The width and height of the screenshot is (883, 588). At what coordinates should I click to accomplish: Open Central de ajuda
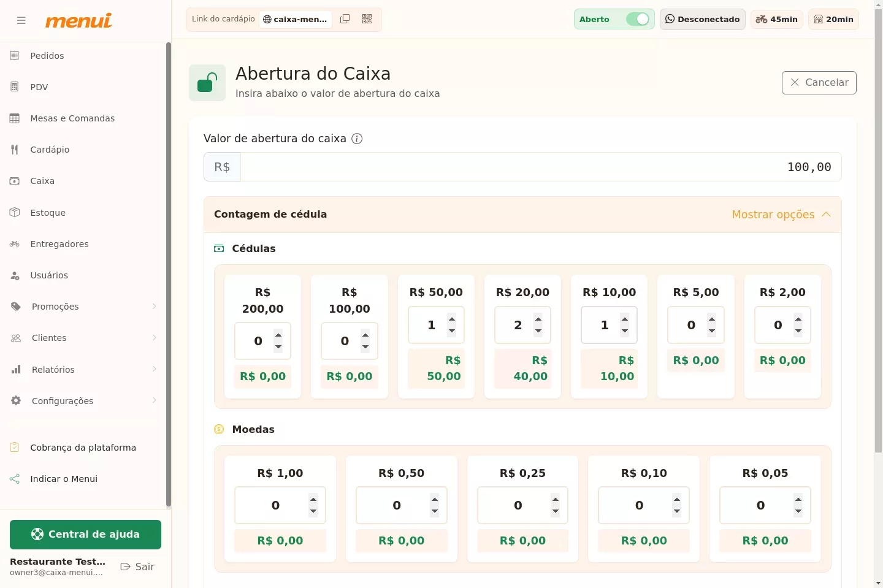click(x=85, y=535)
